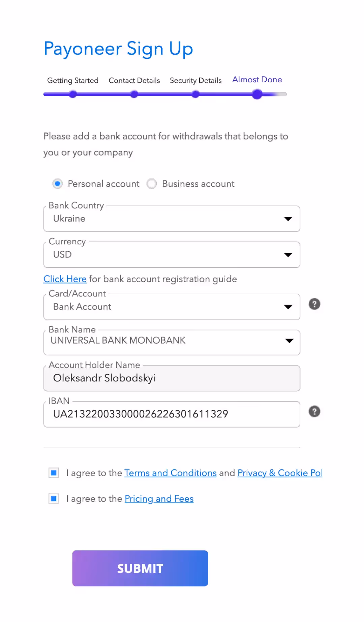Go to the Contact Details step label
The height and width of the screenshot is (622, 364).
click(x=134, y=80)
